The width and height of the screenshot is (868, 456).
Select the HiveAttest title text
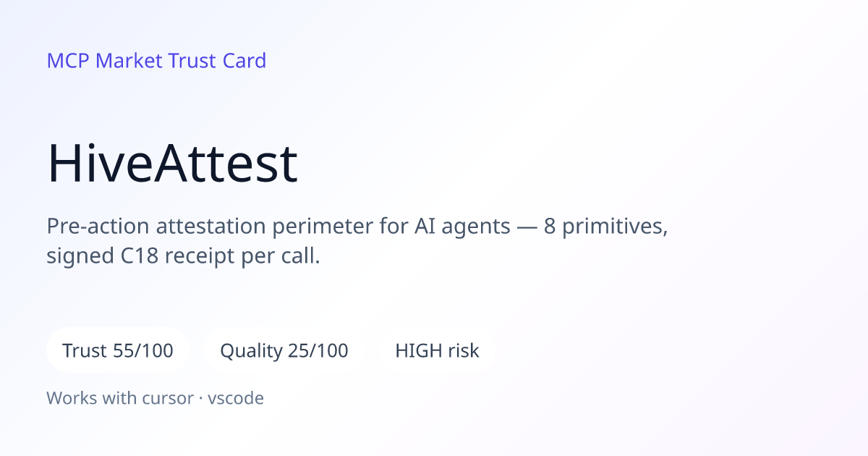pos(172,164)
